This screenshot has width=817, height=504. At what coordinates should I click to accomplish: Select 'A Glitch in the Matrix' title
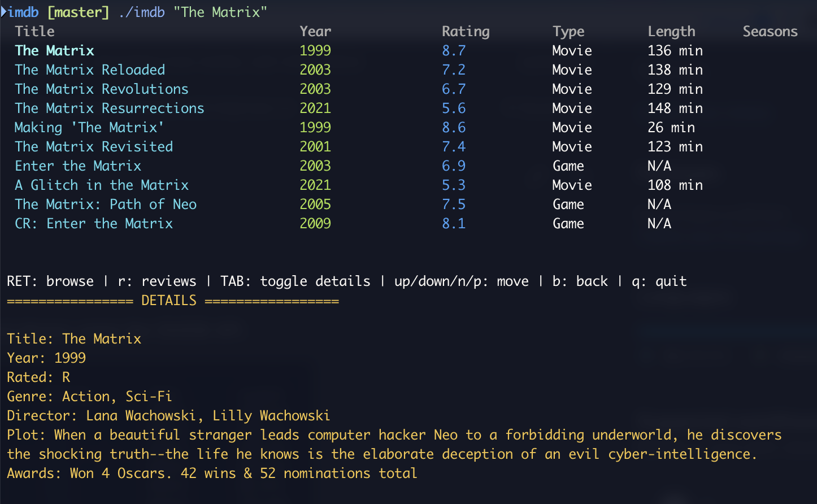pyautogui.click(x=102, y=185)
